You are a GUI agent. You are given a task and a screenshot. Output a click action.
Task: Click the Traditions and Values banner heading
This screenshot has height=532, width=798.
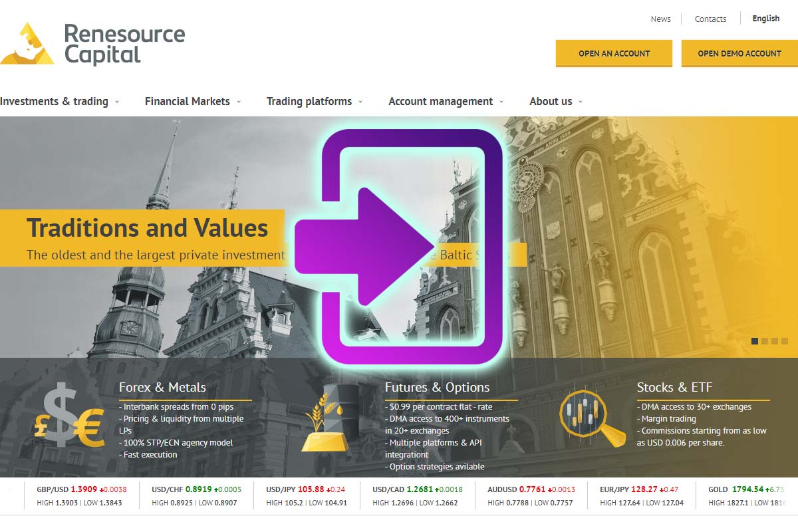(147, 227)
